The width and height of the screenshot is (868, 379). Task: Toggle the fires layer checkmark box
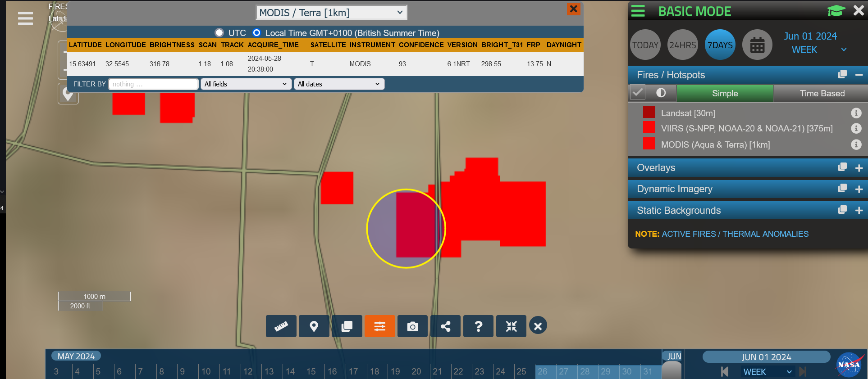(x=638, y=93)
